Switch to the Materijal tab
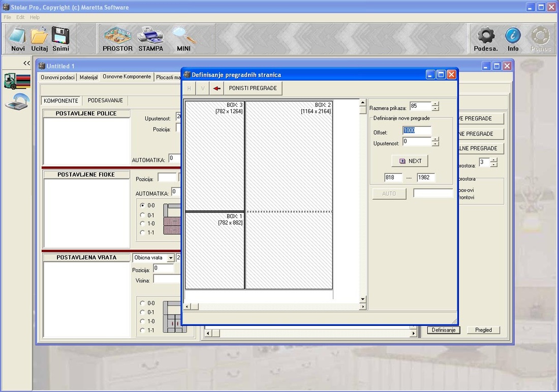This screenshot has width=559, height=392. (88, 77)
